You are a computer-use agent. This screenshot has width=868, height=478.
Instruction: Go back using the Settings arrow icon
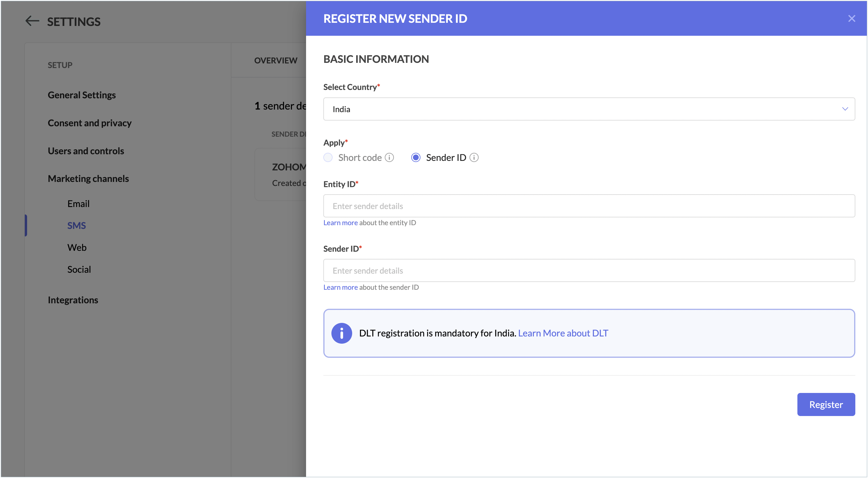pos(32,21)
